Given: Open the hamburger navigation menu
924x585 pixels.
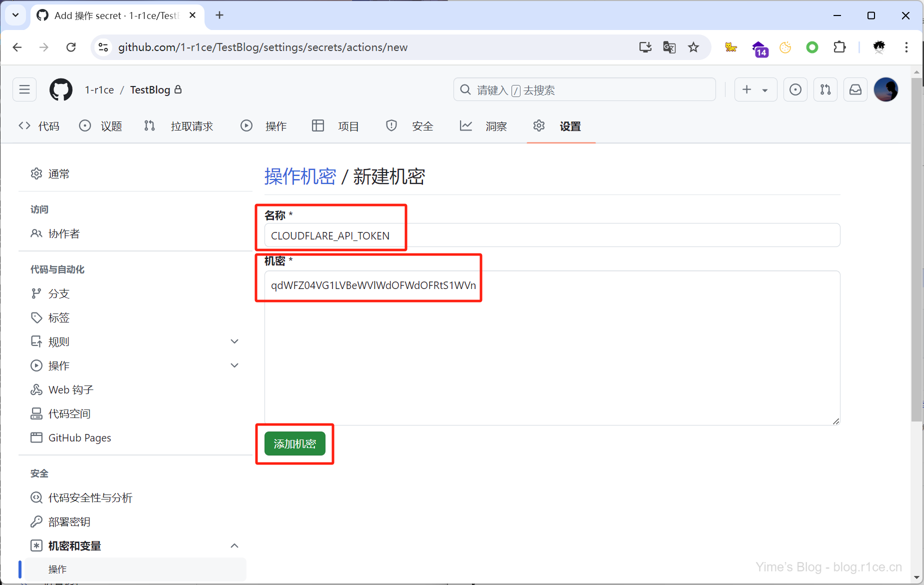Looking at the screenshot, I should click(x=24, y=90).
